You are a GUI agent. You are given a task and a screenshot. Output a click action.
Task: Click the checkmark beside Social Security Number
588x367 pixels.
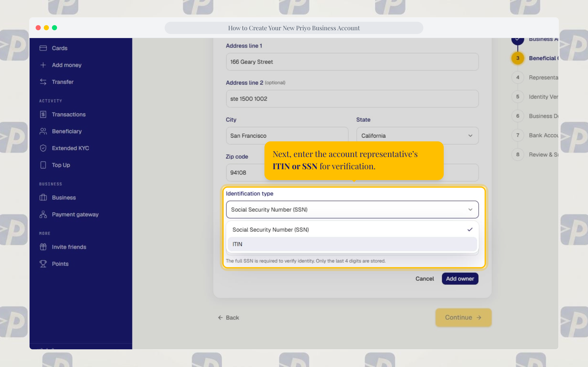click(470, 229)
